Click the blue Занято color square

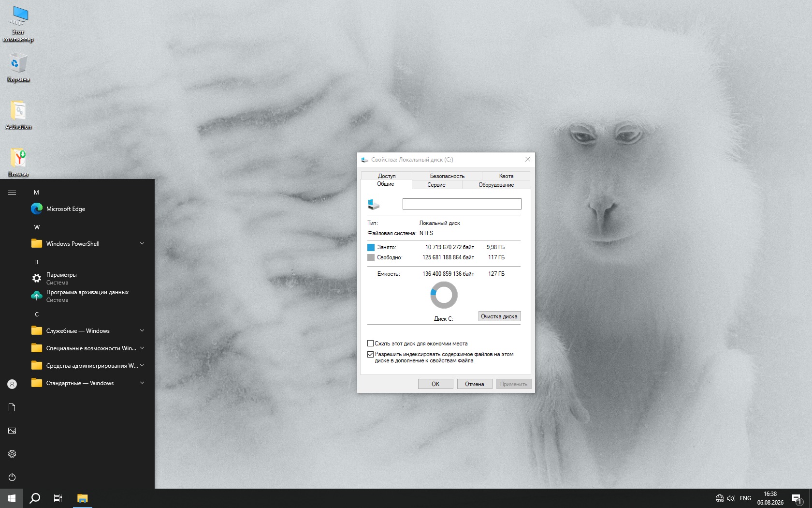pos(371,247)
